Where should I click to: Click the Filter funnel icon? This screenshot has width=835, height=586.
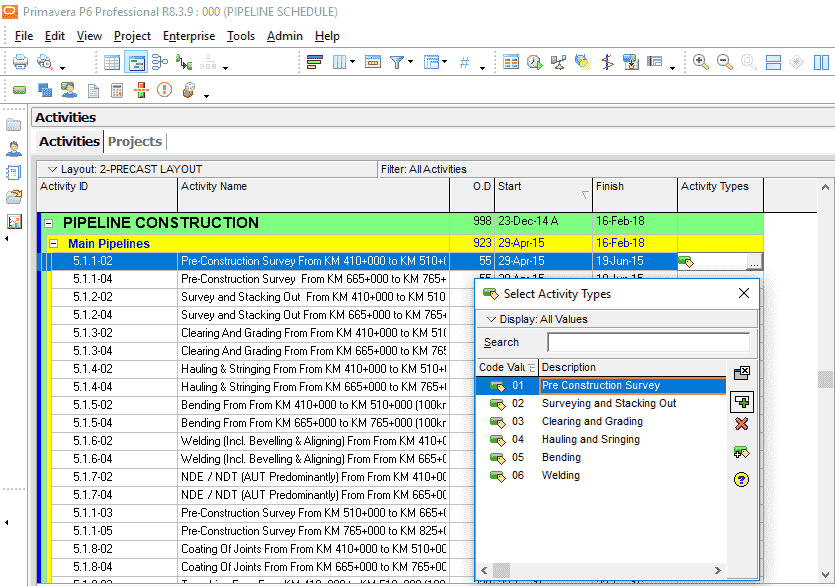(397, 62)
